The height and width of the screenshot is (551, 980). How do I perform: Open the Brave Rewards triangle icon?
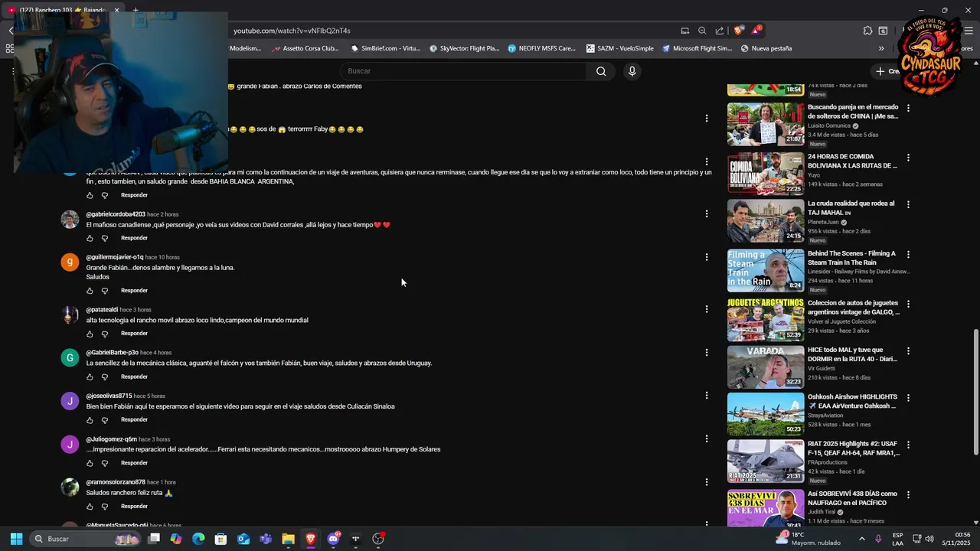pyautogui.click(x=756, y=31)
